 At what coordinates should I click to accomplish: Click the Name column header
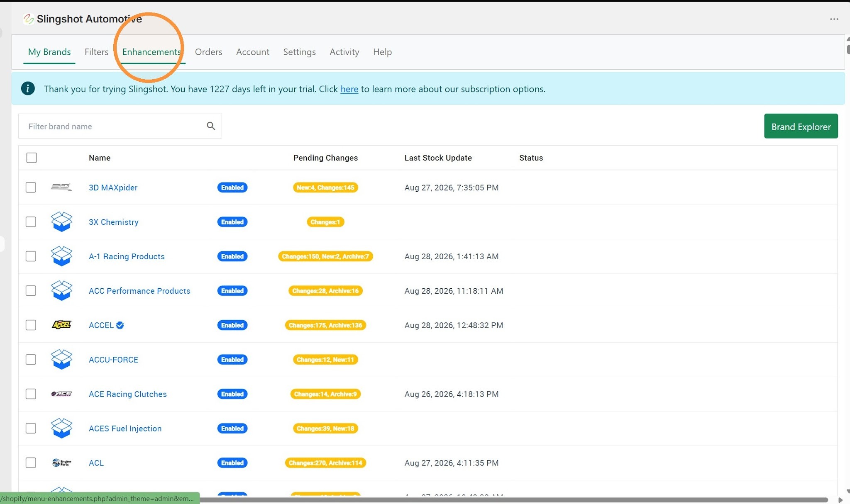pos(100,158)
